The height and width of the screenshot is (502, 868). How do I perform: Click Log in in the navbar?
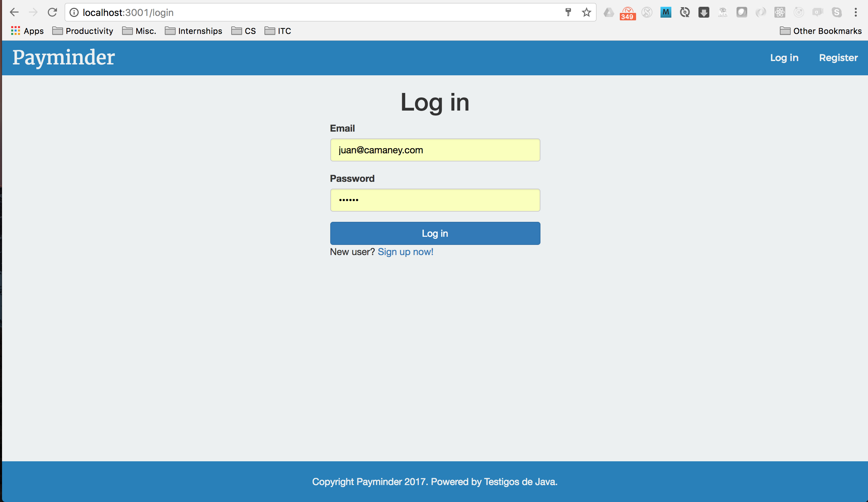click(784, 58)
